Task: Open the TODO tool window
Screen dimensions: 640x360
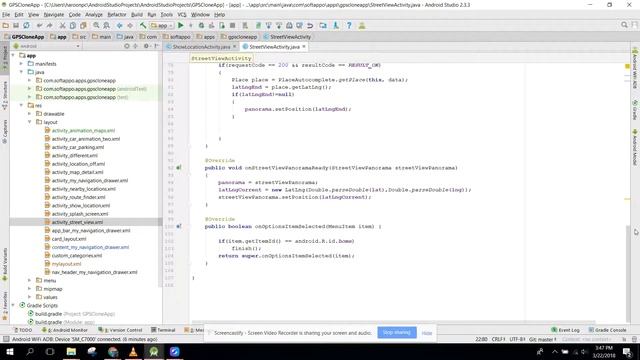Action: (23, 330)
